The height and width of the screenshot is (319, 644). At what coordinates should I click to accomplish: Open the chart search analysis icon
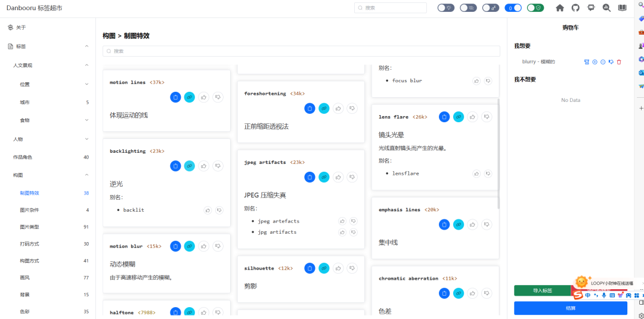606,8
